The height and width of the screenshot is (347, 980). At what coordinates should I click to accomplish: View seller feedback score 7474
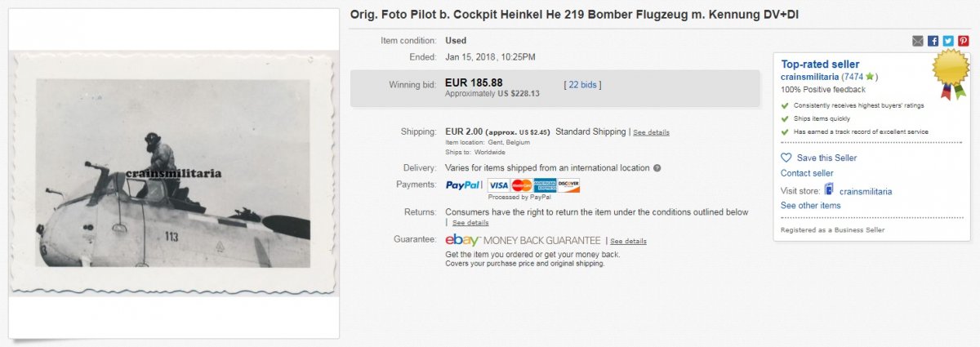tap(853, 77)
